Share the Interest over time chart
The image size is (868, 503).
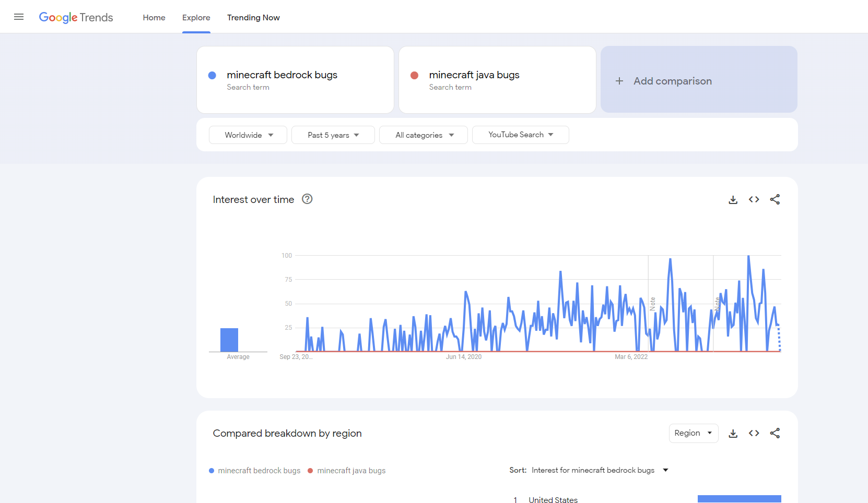point(775,199)
